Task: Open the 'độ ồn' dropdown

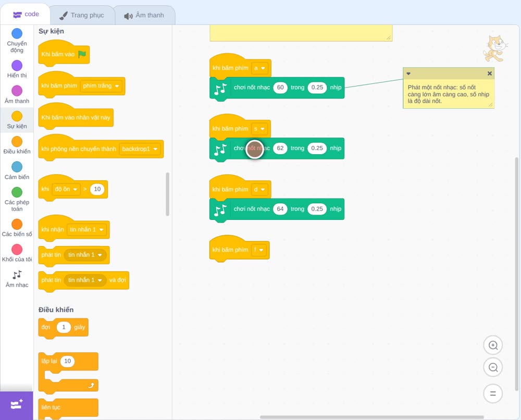Action: click(x=66, y=189)
